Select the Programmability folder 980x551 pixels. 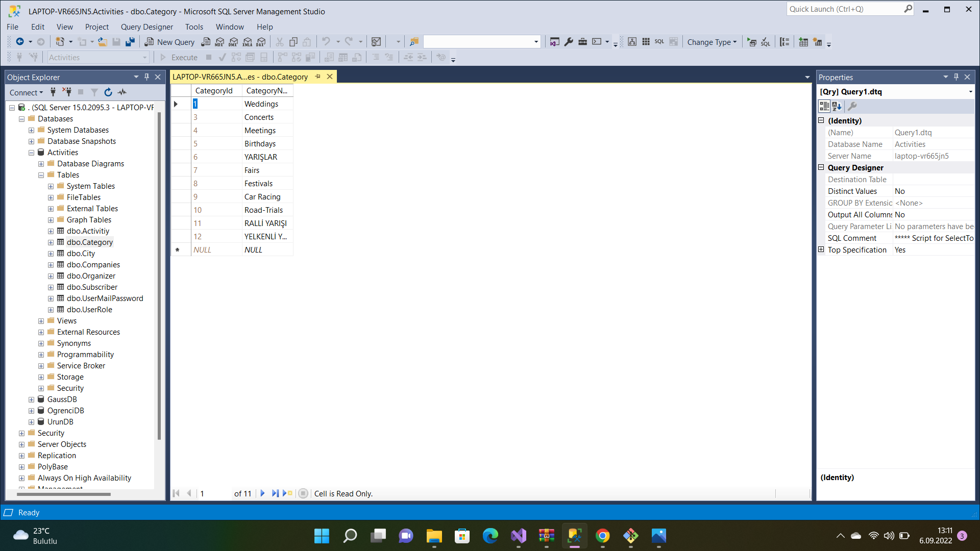point(85,355)
